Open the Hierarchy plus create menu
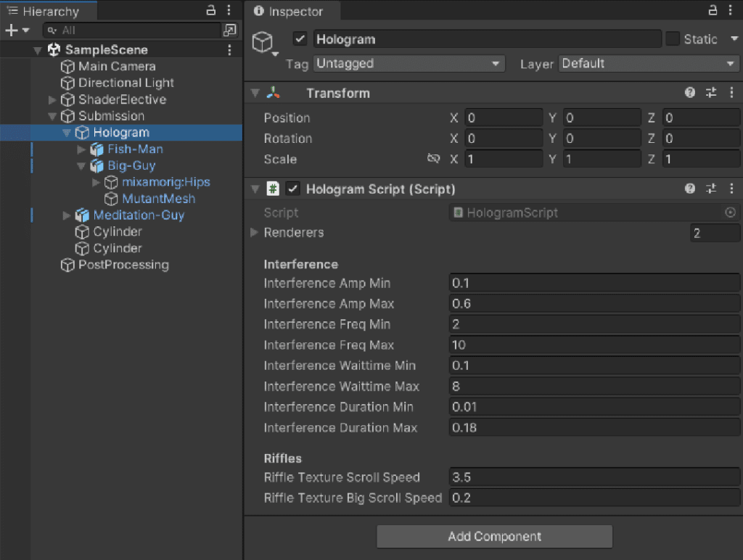 pos(16,30)
